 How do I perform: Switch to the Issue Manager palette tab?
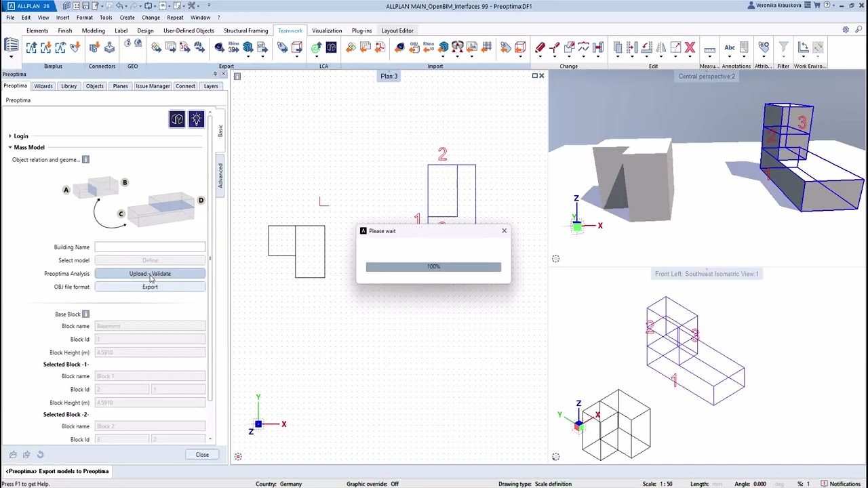[153, 86]
